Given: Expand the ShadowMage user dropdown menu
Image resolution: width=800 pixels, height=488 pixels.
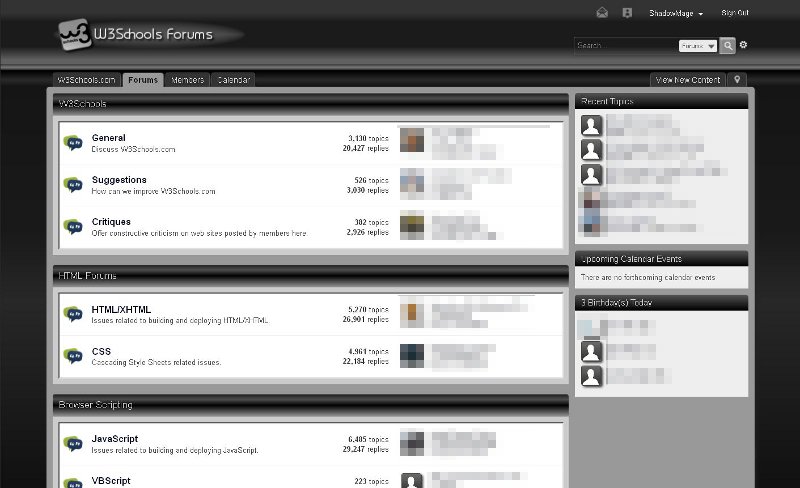Looking at the screenshot, I should (x=676, y=13).
